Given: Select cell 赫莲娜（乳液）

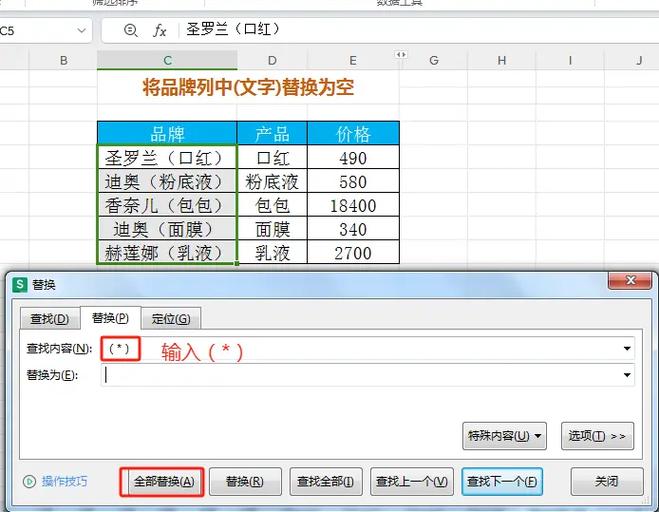Looking at the screenshot, I should click(x=167, y=252).
